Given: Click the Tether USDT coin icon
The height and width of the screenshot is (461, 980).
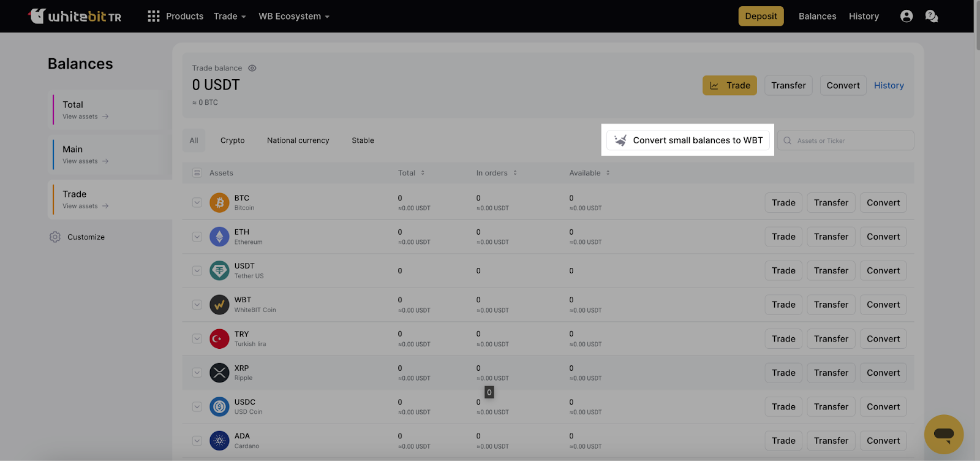Looking at the screenshot, I should pyautogui.click(x=219, y=270).
